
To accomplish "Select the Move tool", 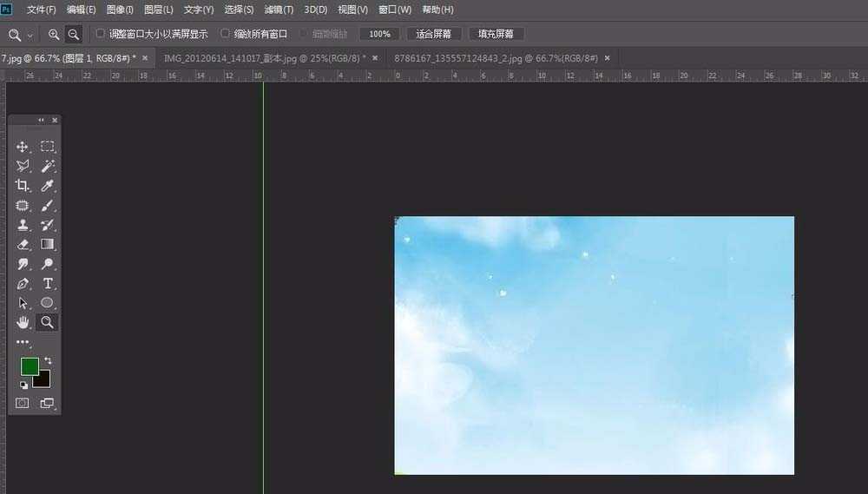I will pos(23,147).
